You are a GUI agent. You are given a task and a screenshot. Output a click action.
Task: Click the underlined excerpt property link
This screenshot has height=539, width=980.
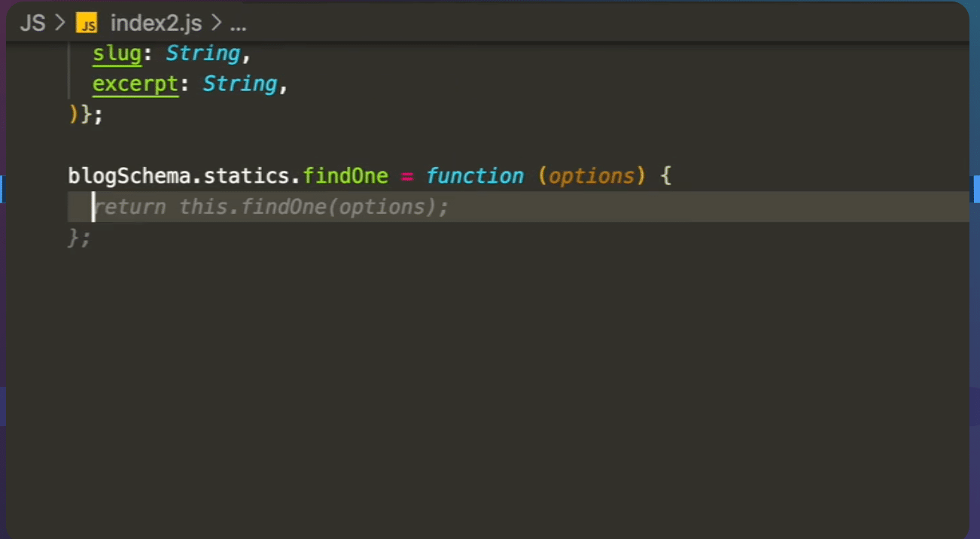(135, 84)
